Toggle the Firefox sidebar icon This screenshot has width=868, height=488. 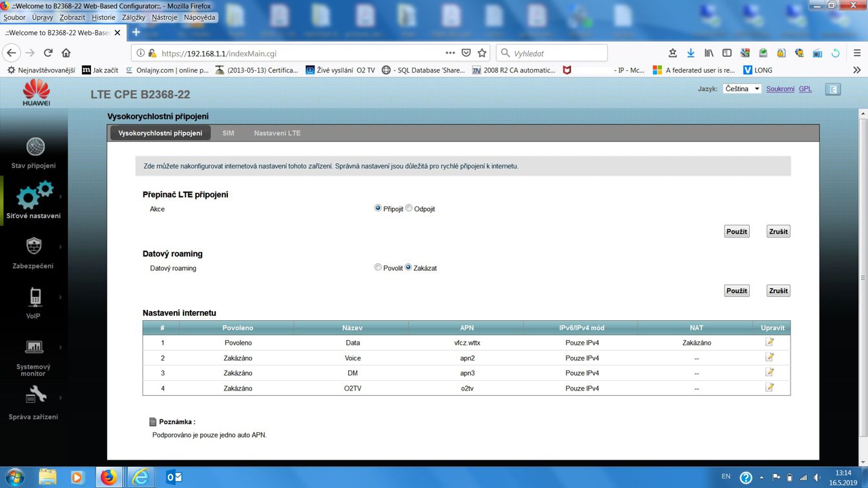pos(727,53)
